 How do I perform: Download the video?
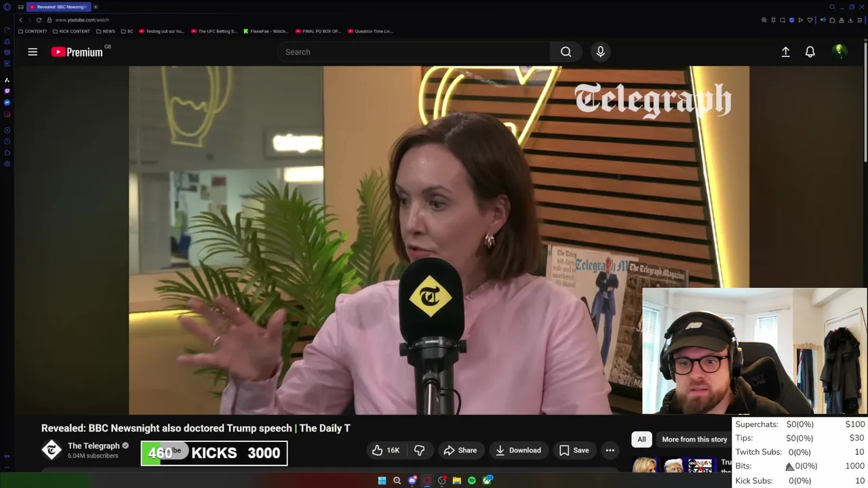coord(518,450)
